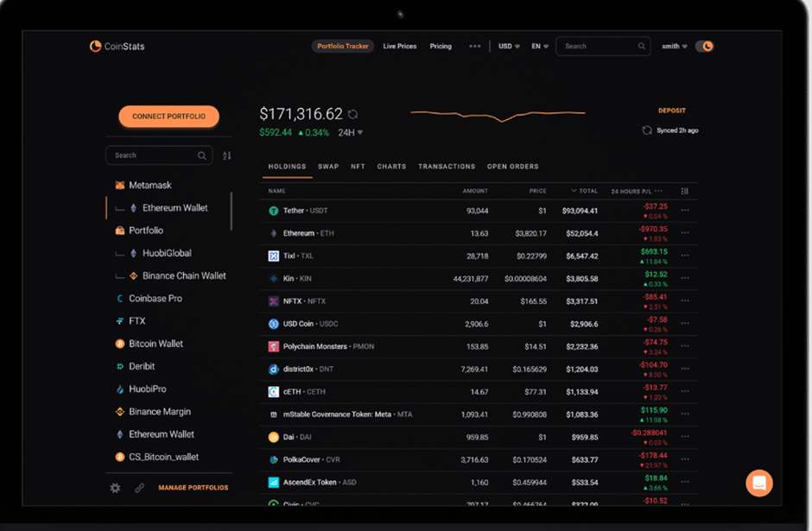Click the portfolio sync refresh icon
This screenshot has height=531, width=812.
pyautogui.click(x=352, y=113)
